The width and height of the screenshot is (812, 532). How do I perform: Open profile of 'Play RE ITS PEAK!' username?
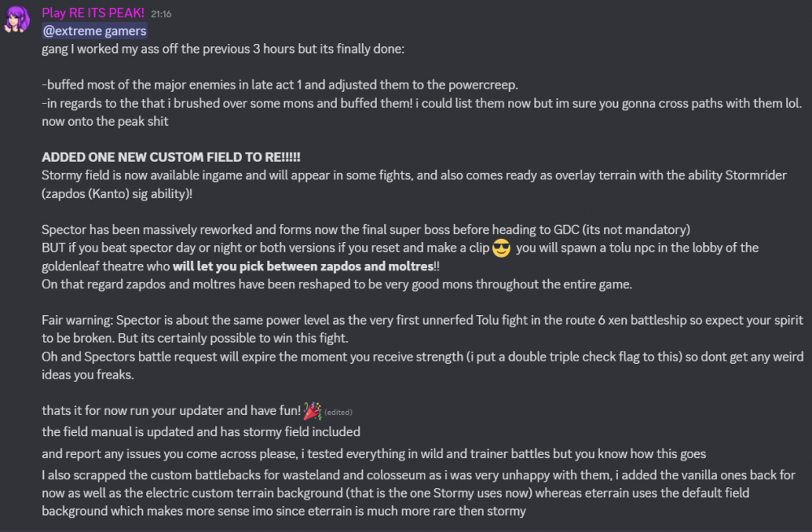93,13
